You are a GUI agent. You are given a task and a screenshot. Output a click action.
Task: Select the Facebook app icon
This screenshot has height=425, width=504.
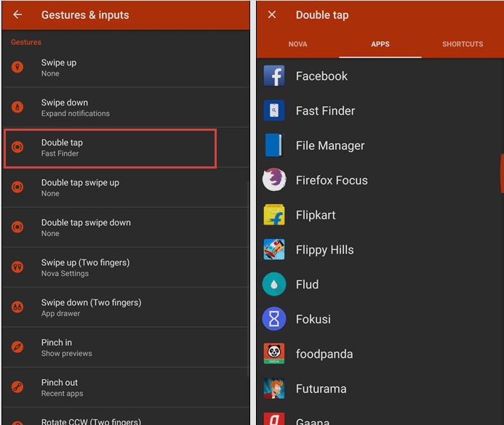pyautogui.click(x=274, y=76)
